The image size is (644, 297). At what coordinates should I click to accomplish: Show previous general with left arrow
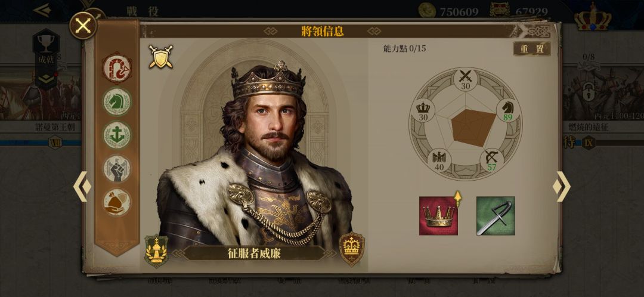[x=82, y=187]
